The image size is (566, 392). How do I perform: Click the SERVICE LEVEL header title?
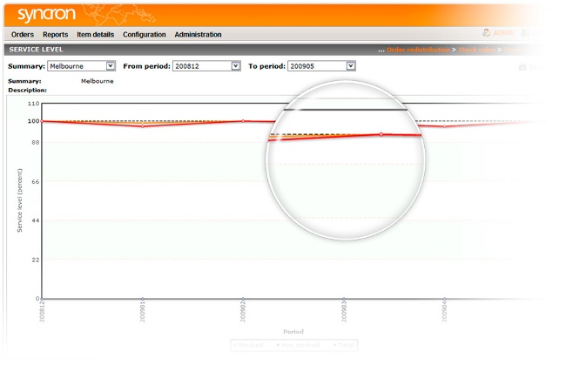click(x=36, y=50)
